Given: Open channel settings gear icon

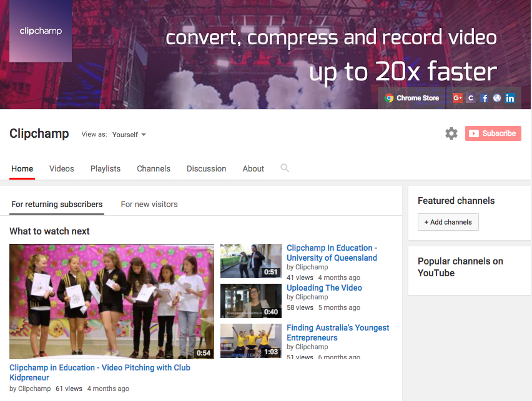Looking at the screenshot, I should [451, 133].
